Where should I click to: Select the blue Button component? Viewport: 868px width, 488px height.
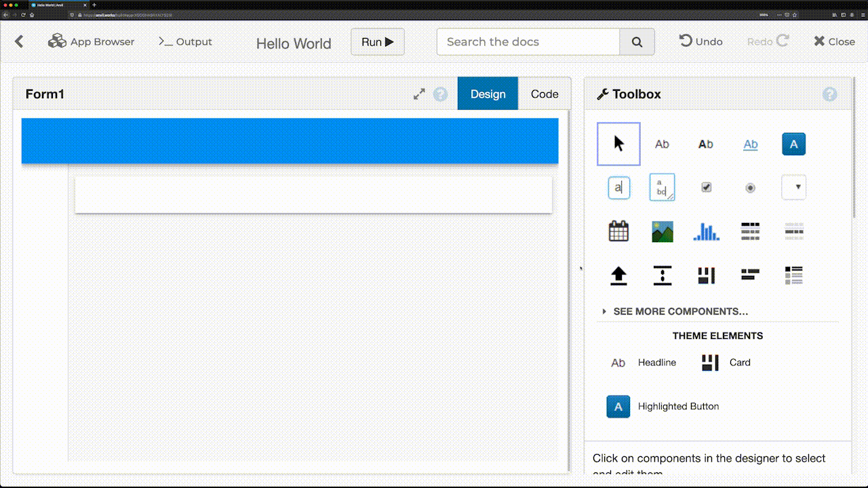pos(793,144)
